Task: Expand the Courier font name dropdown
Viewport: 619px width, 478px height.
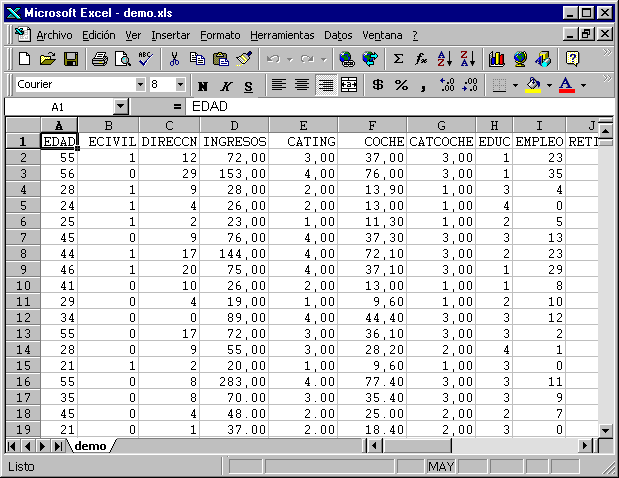Action: [140, 85]
